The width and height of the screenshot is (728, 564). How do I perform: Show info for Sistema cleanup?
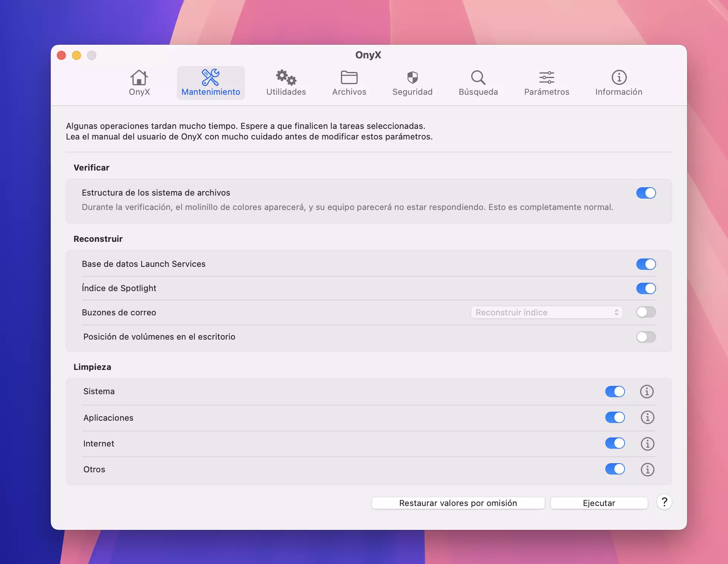647,392
